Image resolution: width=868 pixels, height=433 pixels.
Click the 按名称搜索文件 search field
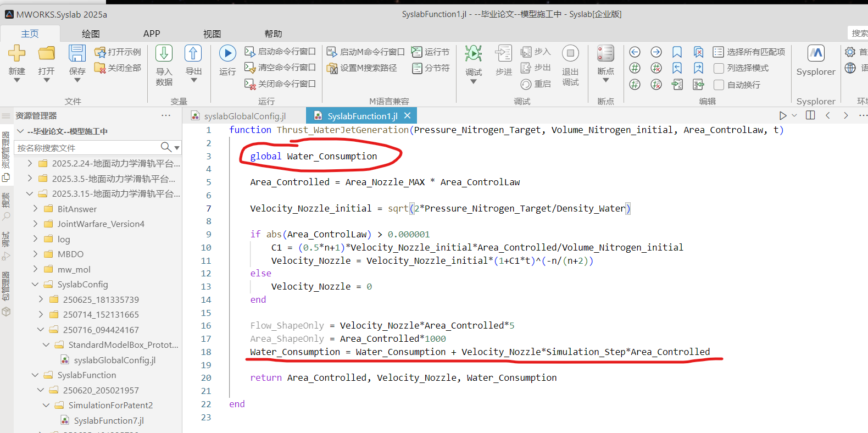click(x=88, y=148)
